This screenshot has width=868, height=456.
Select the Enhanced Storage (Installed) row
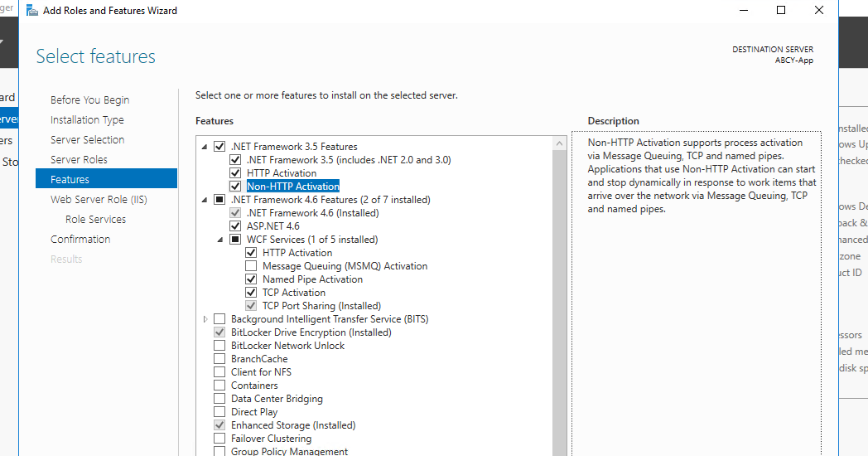coord(293,425)
